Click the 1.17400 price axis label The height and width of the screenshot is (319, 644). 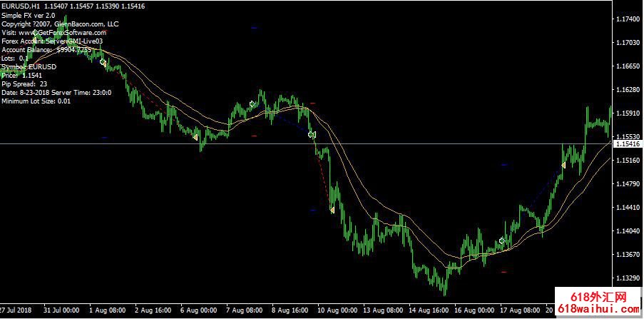pyautogui.click(x=628, y=19)
